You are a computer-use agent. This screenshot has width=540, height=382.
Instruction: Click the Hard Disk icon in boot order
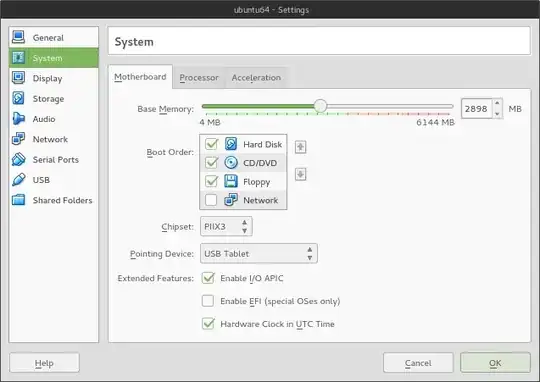click(231, 144)
